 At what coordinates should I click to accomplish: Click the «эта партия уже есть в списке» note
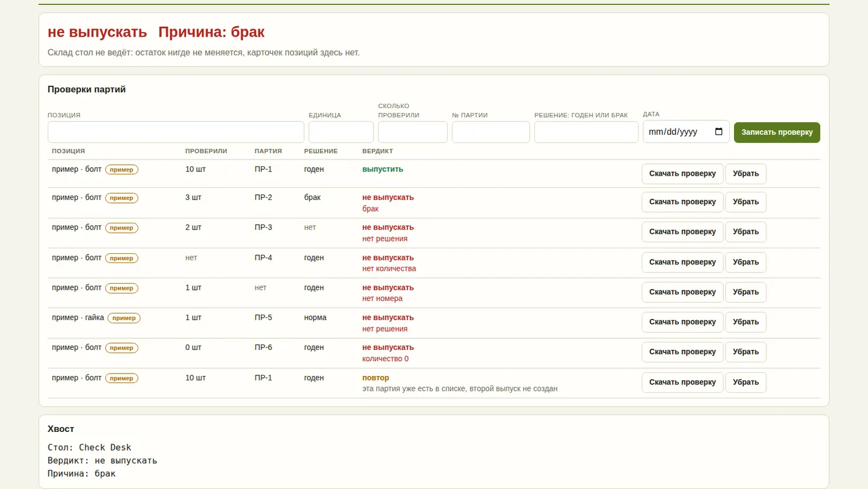click(460, 389)
